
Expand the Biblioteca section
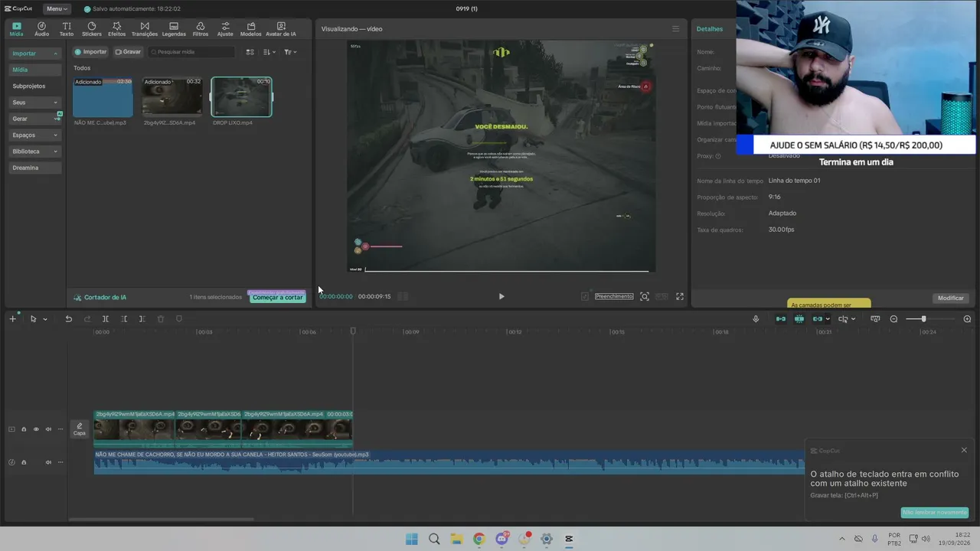pos(34,152)
